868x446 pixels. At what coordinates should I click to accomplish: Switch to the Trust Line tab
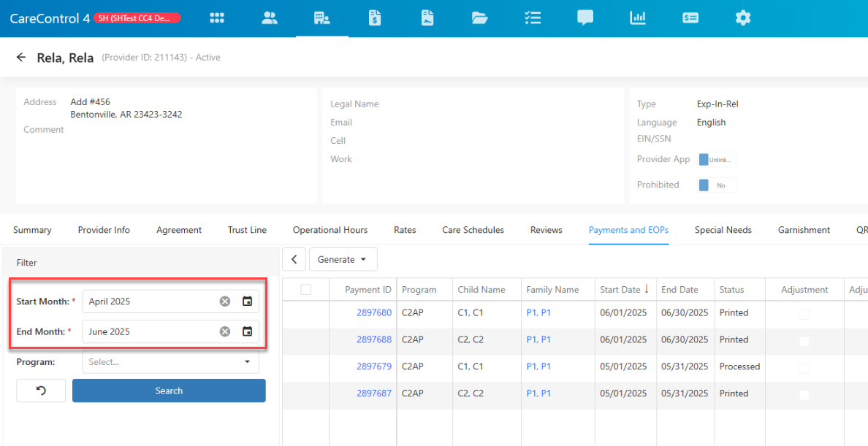point(247,230)
